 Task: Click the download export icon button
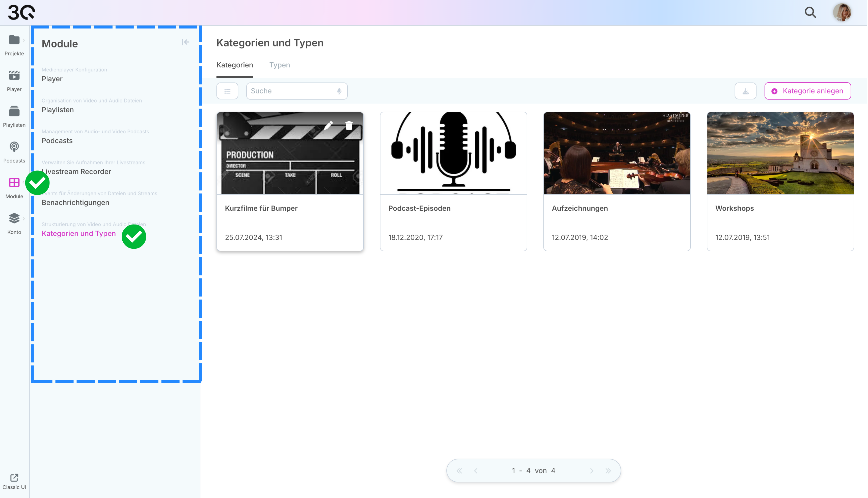[745, 91]
